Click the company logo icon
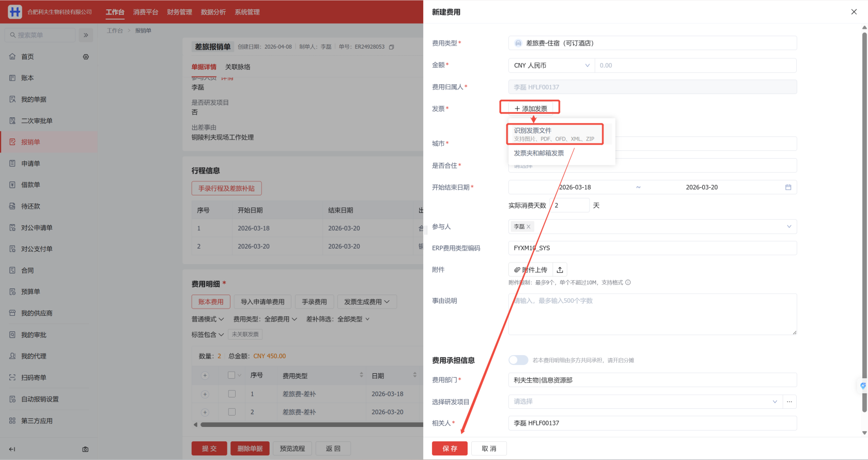868x460 pixels. point(15,11)
